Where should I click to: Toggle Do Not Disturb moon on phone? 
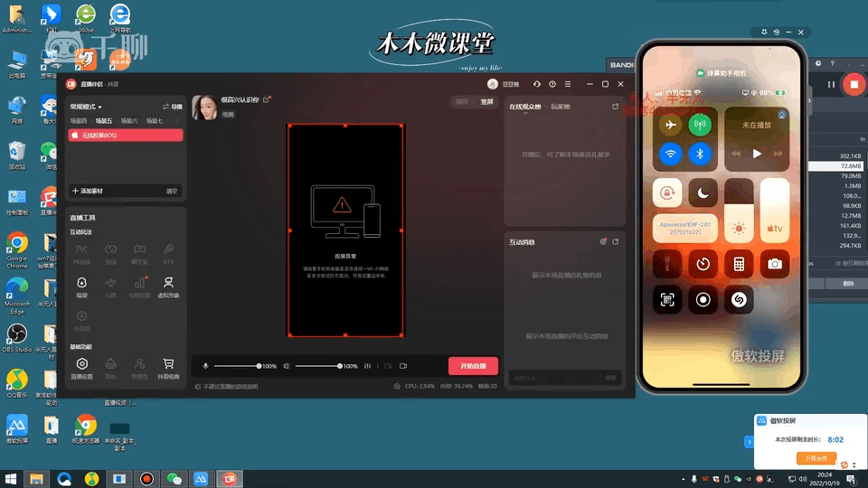(x=703, y=192)
